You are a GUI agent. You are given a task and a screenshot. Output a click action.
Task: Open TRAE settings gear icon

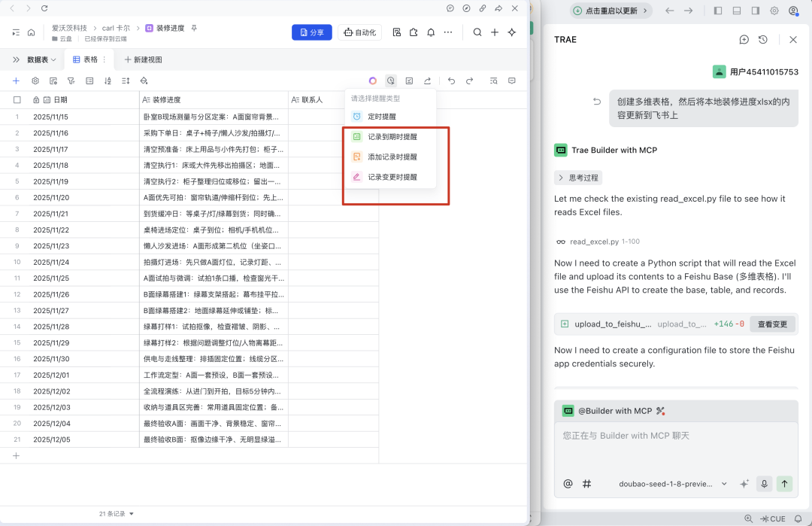pyautogui.click(x=774, y=11)
